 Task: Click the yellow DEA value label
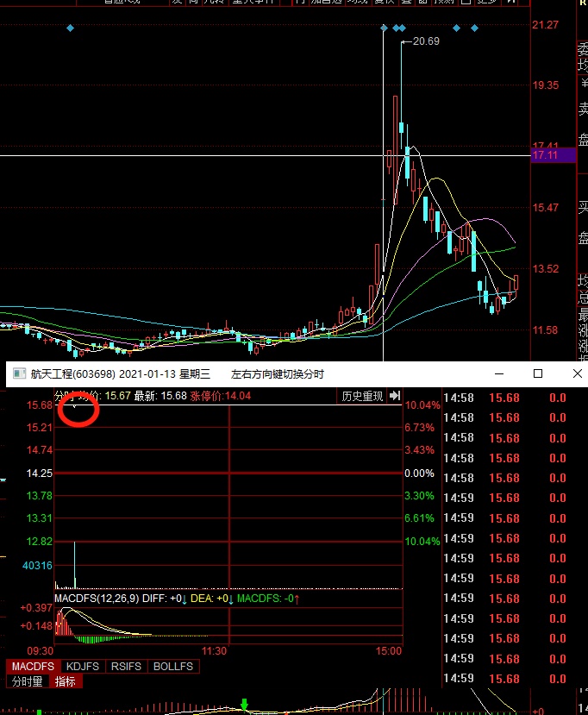pyautogui.click(x=211, y=599)
